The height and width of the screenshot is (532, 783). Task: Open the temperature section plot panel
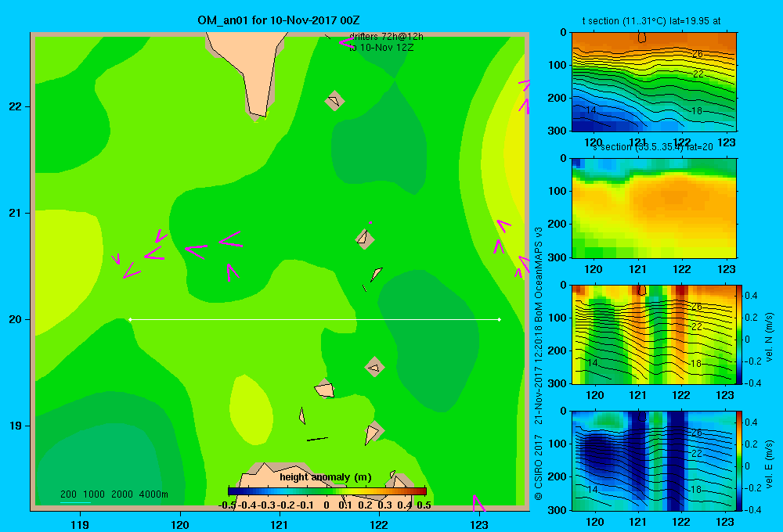click(654, 82)
